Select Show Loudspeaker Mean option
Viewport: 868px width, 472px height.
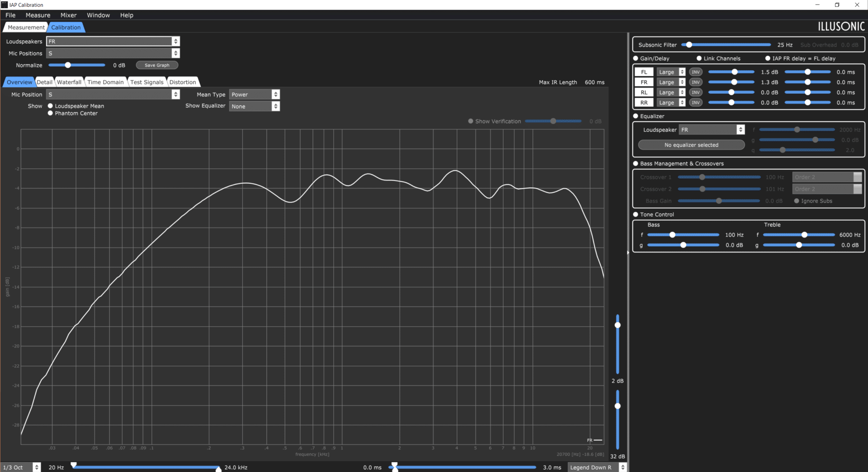pos(50,106)
